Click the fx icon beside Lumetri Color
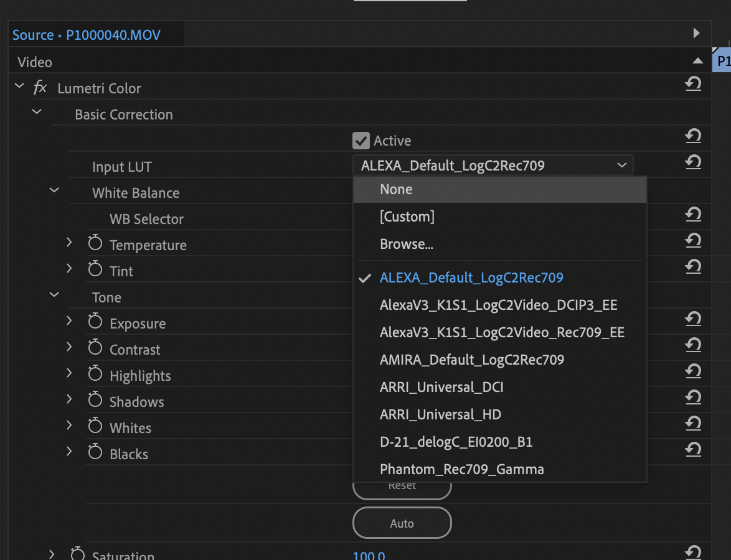This screenshot has height=560, width=731. (39, 88)
